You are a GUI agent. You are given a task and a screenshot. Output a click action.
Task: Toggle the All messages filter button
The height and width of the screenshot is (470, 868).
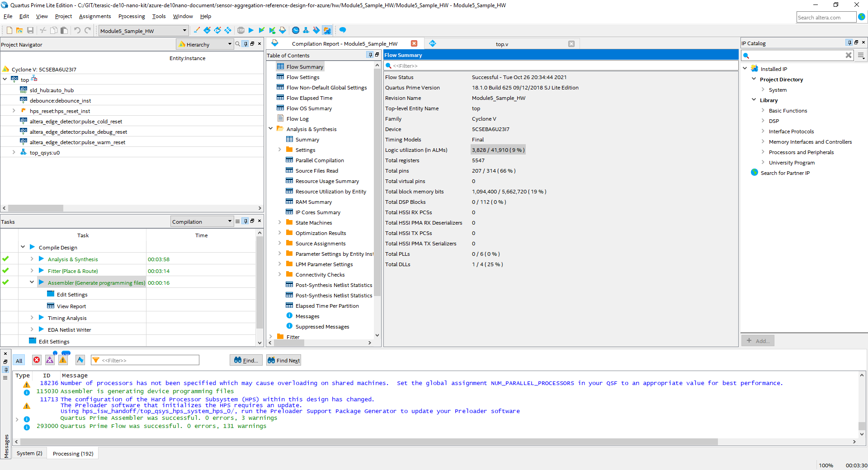click(19, 361)
